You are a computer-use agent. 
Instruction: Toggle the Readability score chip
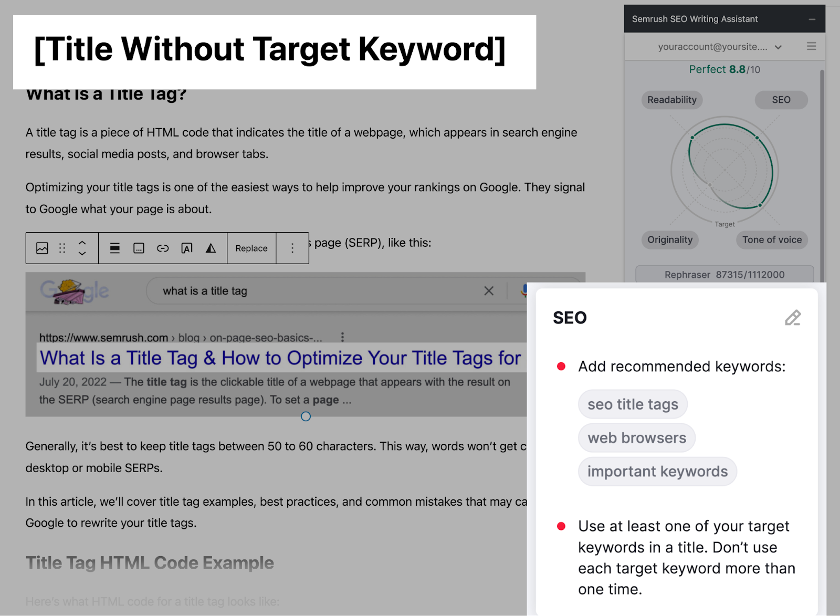(x=671, y=100)
